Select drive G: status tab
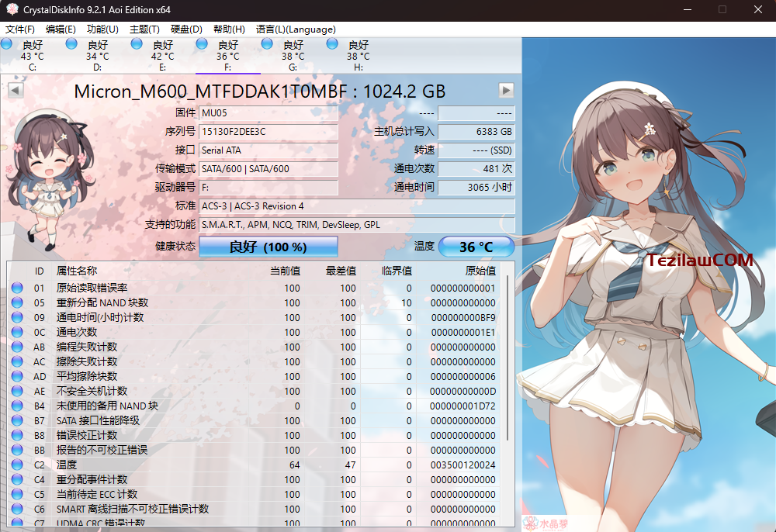 293,55
